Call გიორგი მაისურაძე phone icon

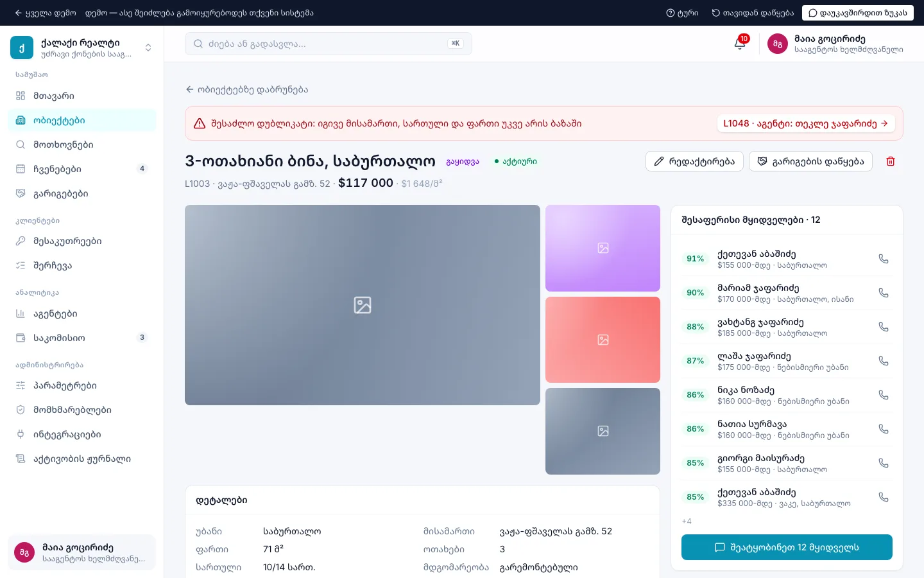pos(884,463)
